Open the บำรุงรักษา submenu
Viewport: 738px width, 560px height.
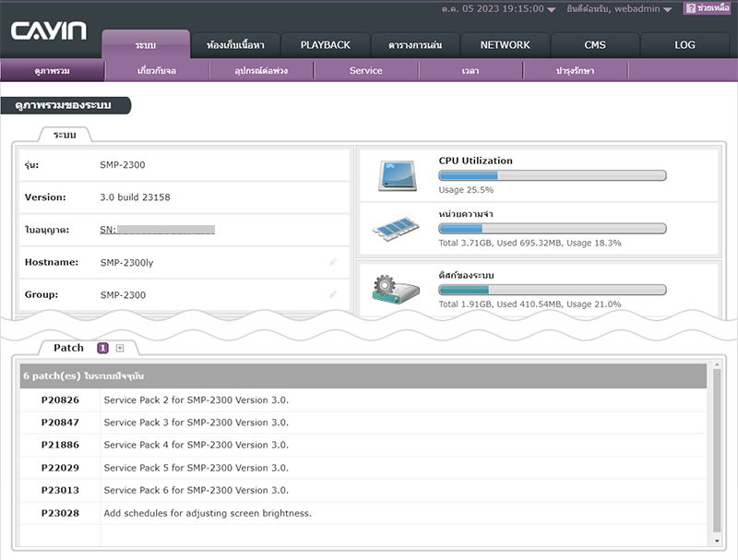point(575,71)
